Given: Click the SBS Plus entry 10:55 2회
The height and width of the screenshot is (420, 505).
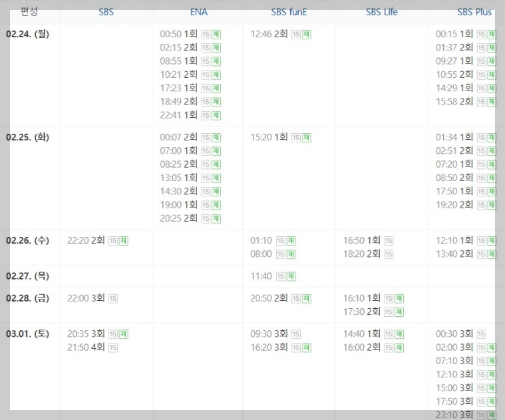Looking at the screenshot, I should [x=454, y=75].
